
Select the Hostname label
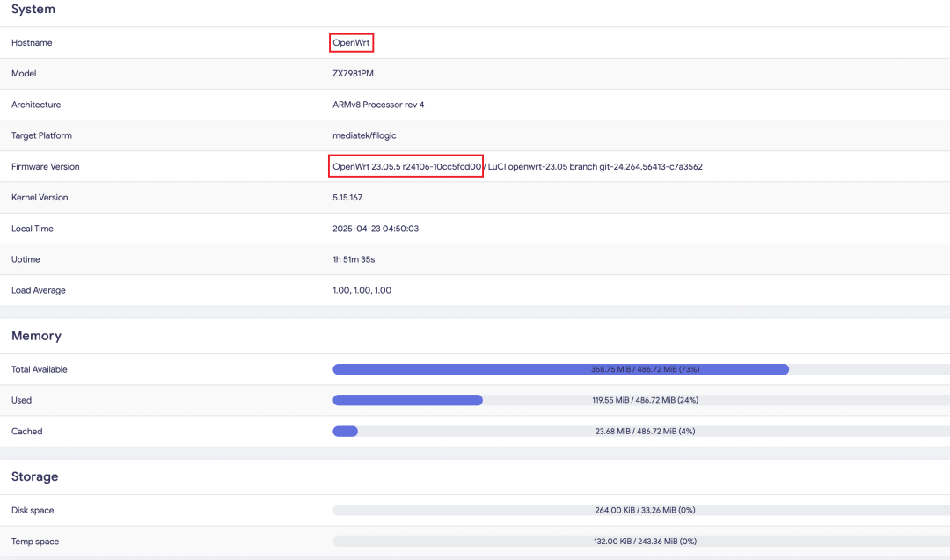click(x=32, y=43)
